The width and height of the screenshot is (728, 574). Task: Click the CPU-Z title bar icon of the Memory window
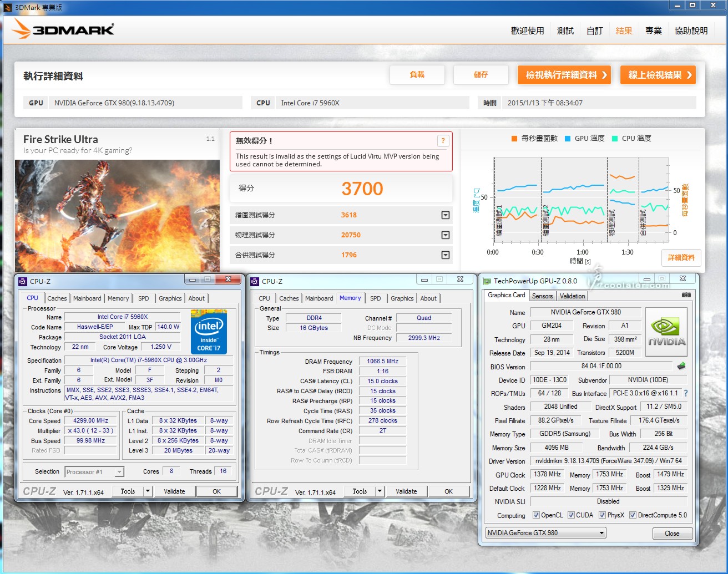pos(255,281)
